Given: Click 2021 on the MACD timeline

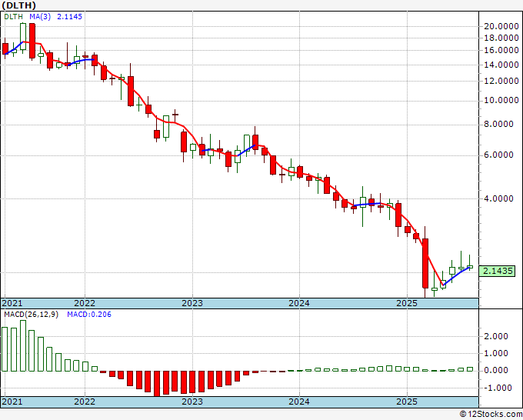Looking at the screenshot, I should pos(12,402).
